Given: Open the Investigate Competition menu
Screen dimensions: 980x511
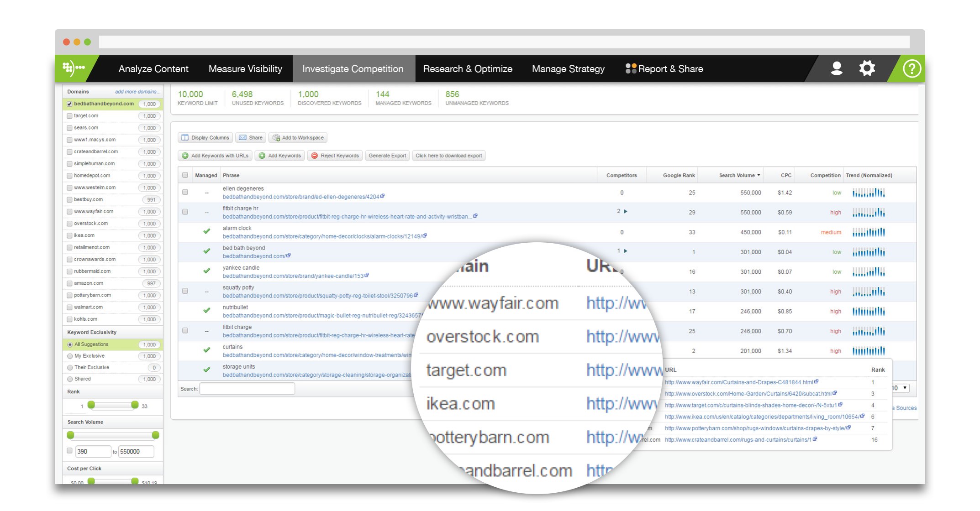Looking at the screenshot, I should tap(353, 69).
